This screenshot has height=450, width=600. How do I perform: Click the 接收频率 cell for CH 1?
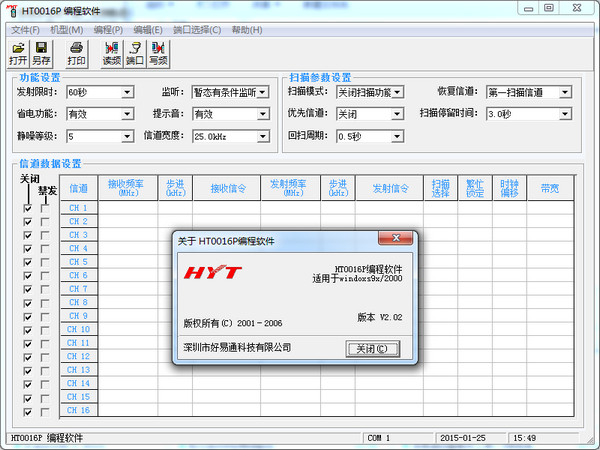[127, 208]
